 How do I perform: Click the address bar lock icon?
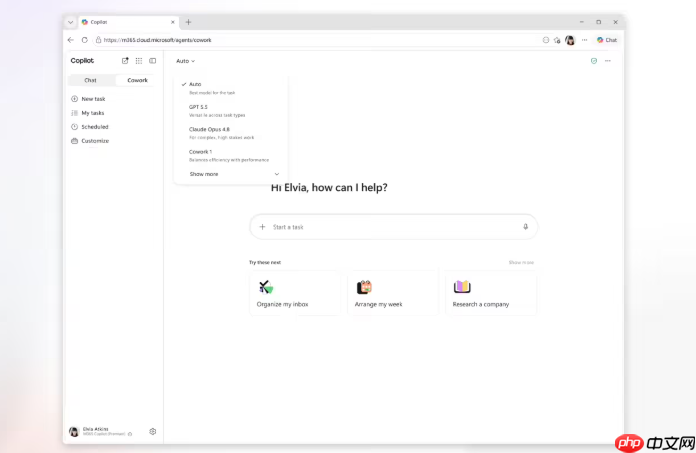[x=99, y=40]
